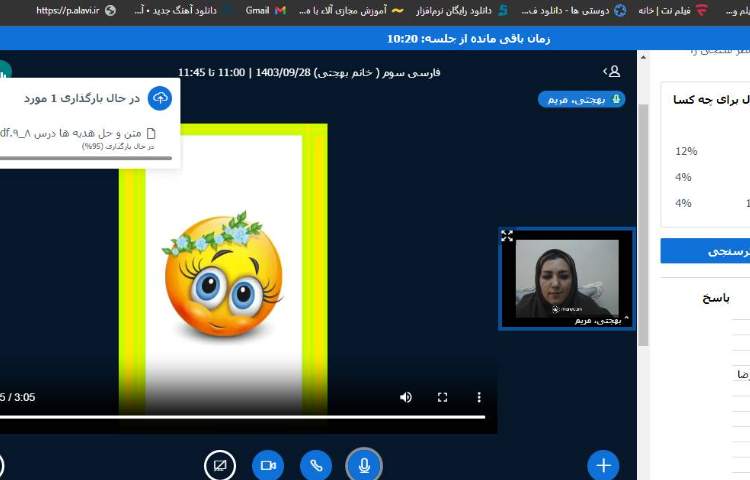750x480 pixels.
Task: Open the Gmail bookmark
Action: tap(265, 10)
